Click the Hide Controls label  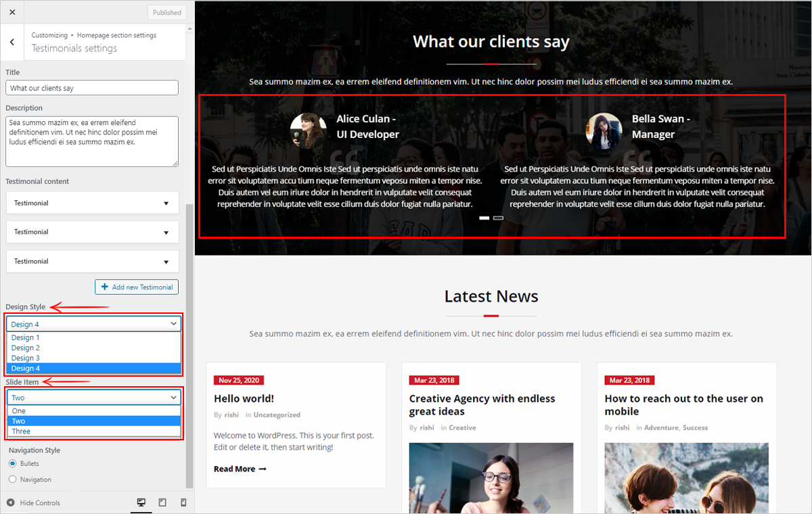click(x=40, y=503)
